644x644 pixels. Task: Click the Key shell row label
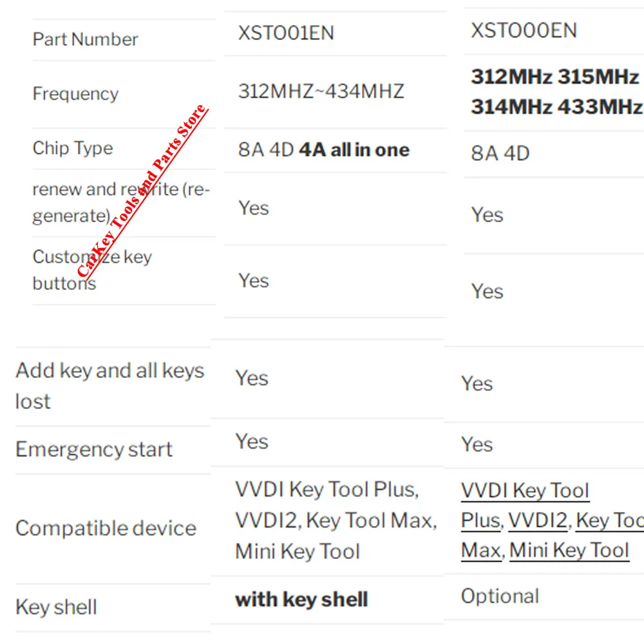tap(56, 607)
